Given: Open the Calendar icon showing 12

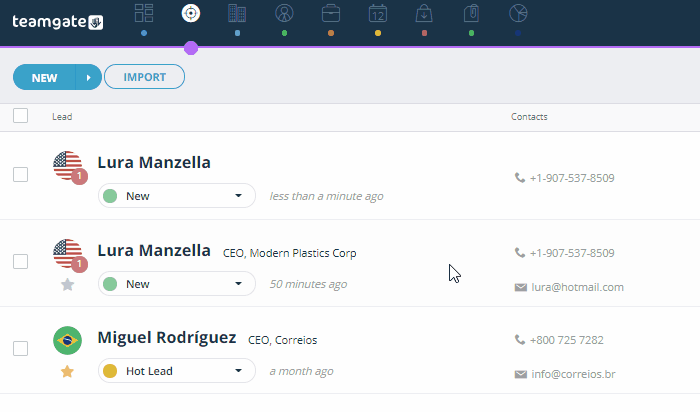Looking at the screenshot, I should coord(378,13).
